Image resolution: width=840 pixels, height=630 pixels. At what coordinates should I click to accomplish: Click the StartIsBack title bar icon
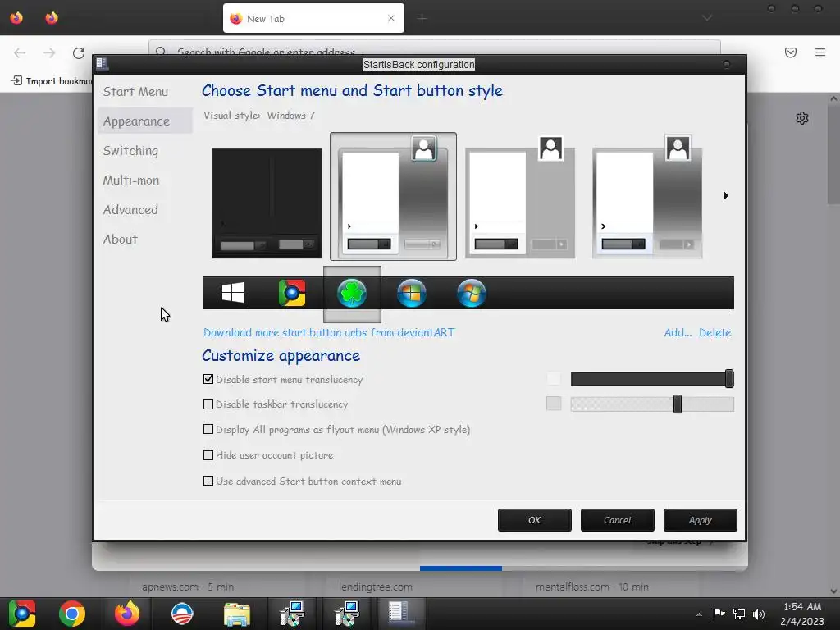(x=102, y=64)
